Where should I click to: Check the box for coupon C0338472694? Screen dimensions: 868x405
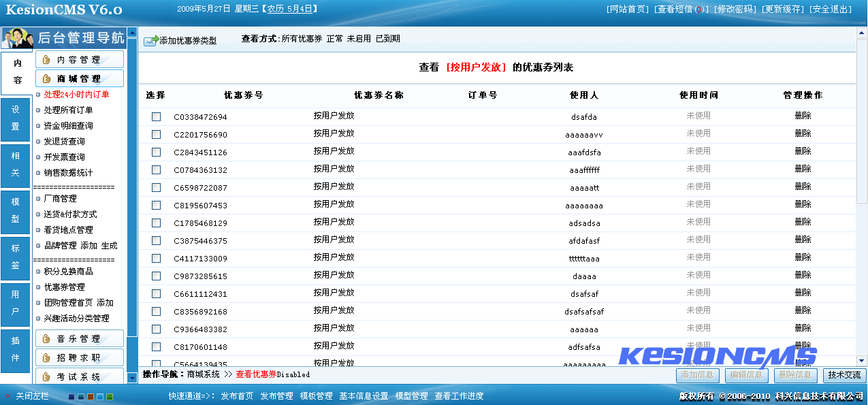coord(157,117)
